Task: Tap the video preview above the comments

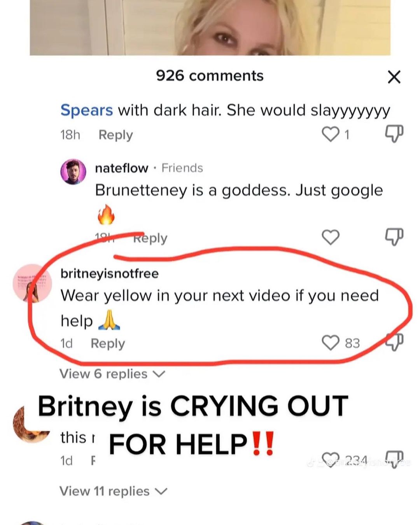Action: click(210, 28)
